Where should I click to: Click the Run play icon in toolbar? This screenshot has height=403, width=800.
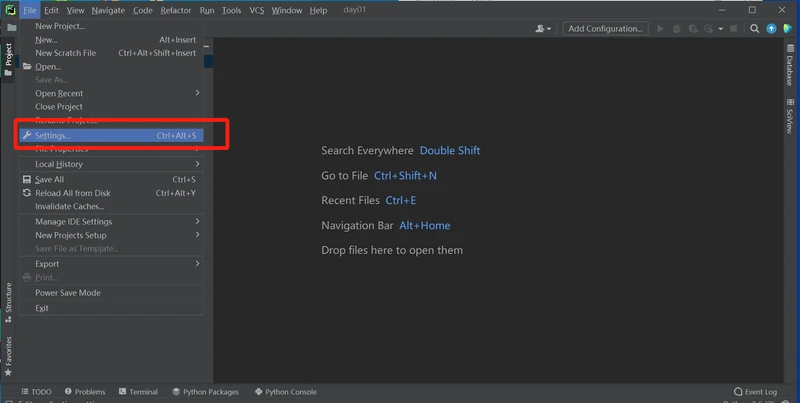tap(660, 29)
